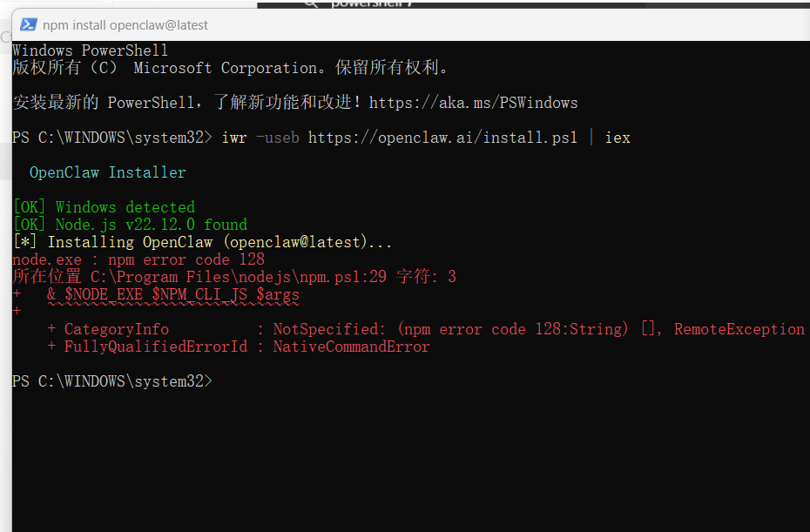Click the search magnifier icon behind the window

[311, 4]
